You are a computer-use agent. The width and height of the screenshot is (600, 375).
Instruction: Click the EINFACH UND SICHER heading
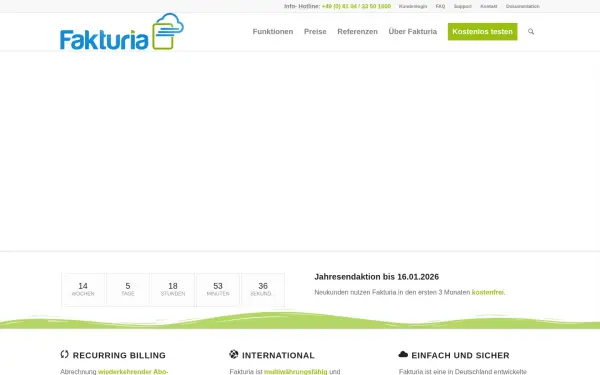tap(460, 355)
